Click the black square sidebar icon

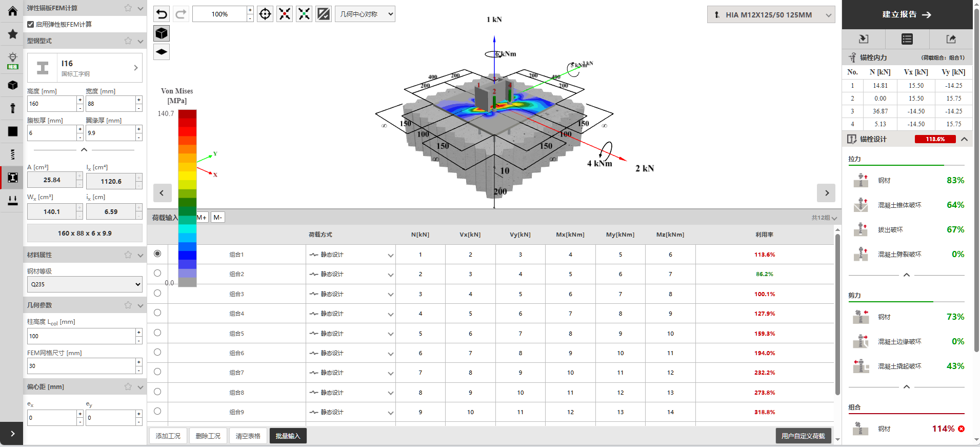[x=12, y=131]
